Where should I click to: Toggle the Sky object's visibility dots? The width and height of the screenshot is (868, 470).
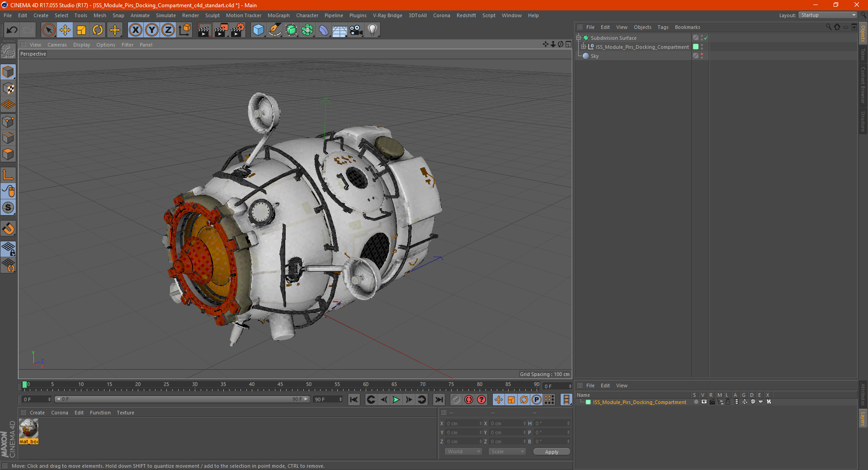702,56
